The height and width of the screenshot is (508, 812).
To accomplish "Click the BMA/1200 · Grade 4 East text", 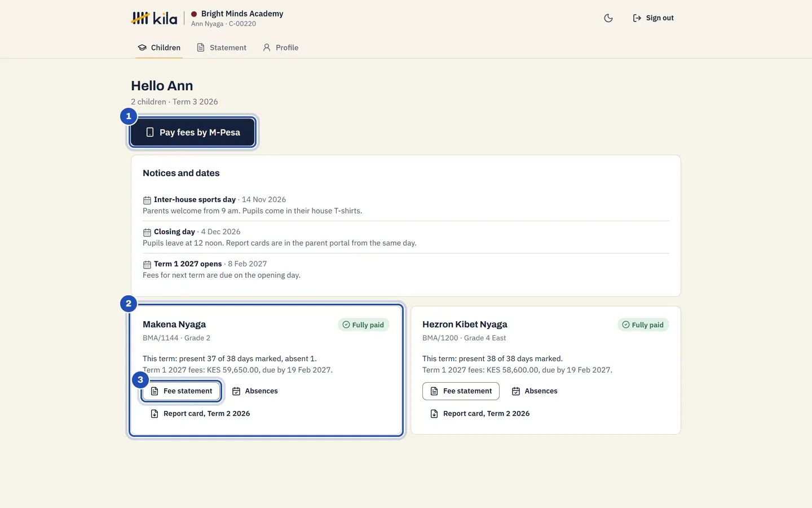I will 464,338.
